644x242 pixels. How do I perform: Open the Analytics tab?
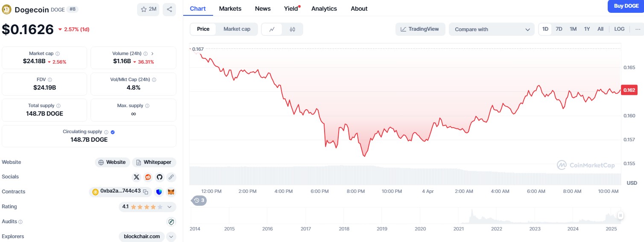(x=324, y=9)
